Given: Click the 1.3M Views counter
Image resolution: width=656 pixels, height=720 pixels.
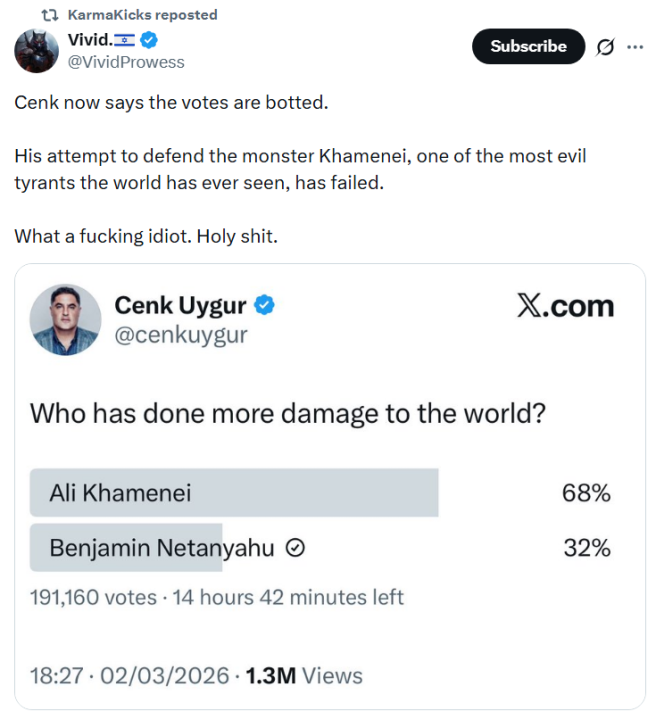Looking at the screenshot, I should [x=304, y=676].
